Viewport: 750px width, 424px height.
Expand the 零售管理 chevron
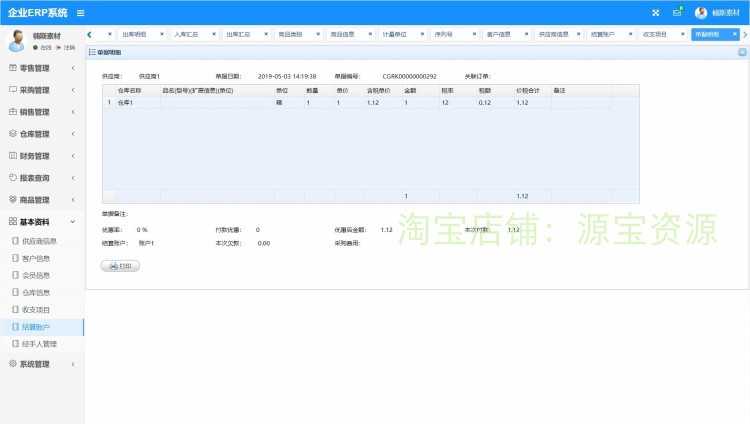73,68
